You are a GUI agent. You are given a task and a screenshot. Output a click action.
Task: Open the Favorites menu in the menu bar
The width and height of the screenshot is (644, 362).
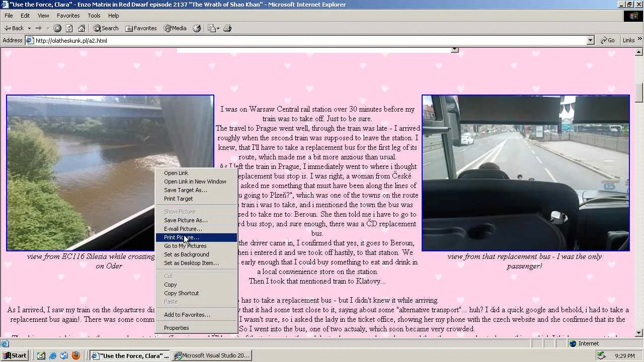pyautogui.click(x=68, y=16)
